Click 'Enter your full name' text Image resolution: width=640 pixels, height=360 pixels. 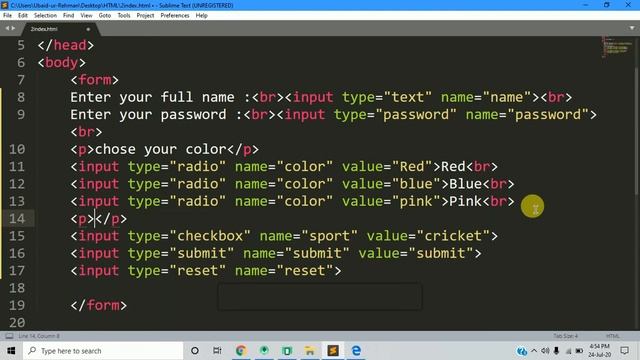point(152,97)
